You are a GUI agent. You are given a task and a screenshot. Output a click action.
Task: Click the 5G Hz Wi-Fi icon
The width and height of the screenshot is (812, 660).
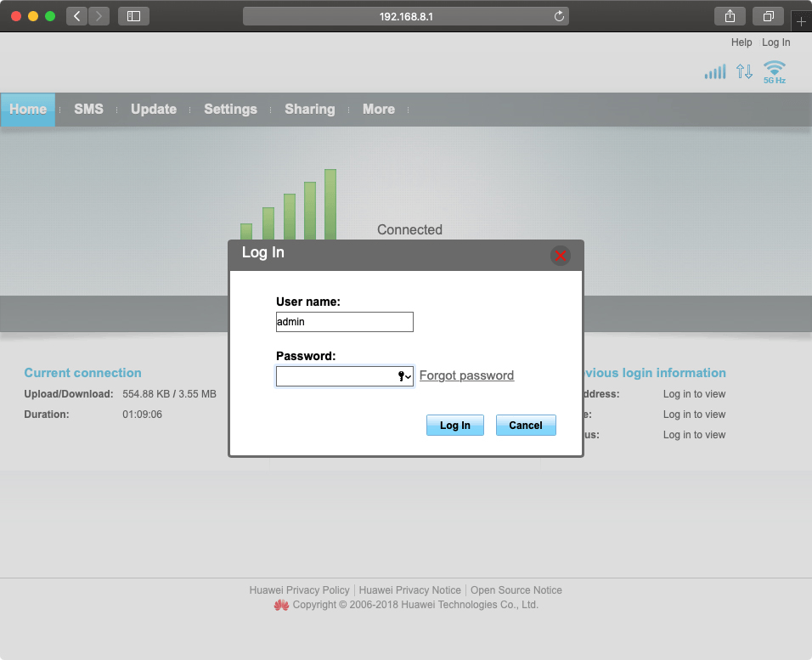pyautogui.click(x=774, y=72)
